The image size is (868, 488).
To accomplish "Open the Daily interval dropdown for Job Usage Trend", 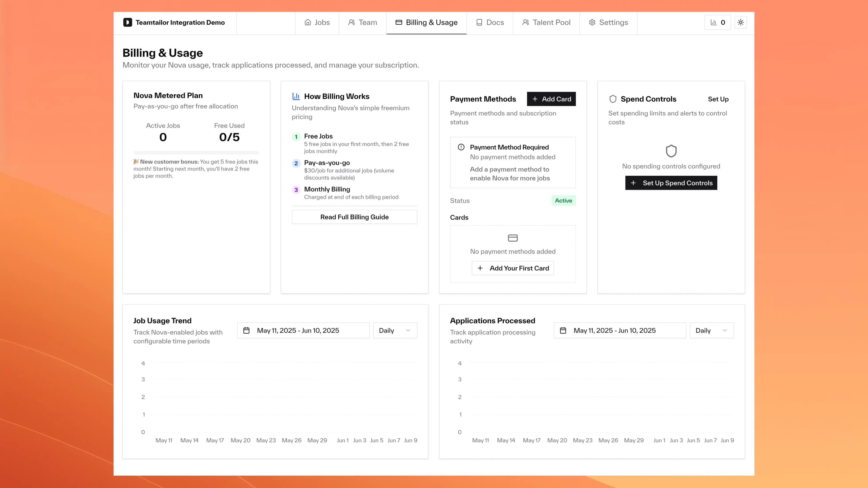I will (x=395, y=330).
